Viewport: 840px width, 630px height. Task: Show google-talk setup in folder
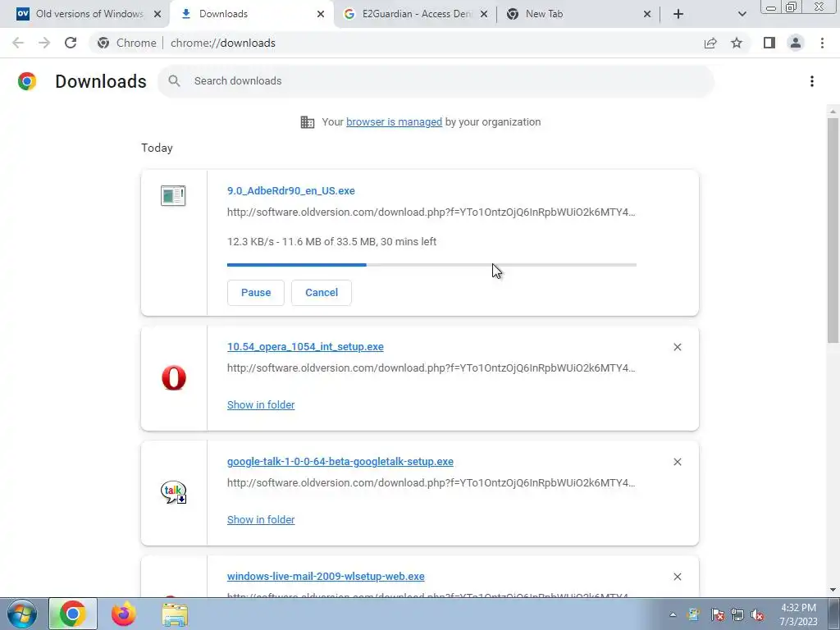point(261,519)
